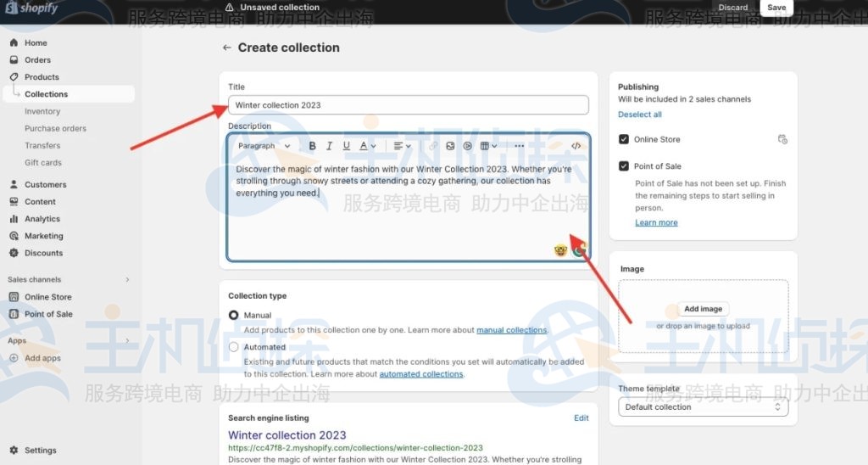The height and width of the screenshot is (465, 868).
Task: Uncheck the Point of Sale publishing checkbox
Action: pyautogui.click(x=623, y=165)
